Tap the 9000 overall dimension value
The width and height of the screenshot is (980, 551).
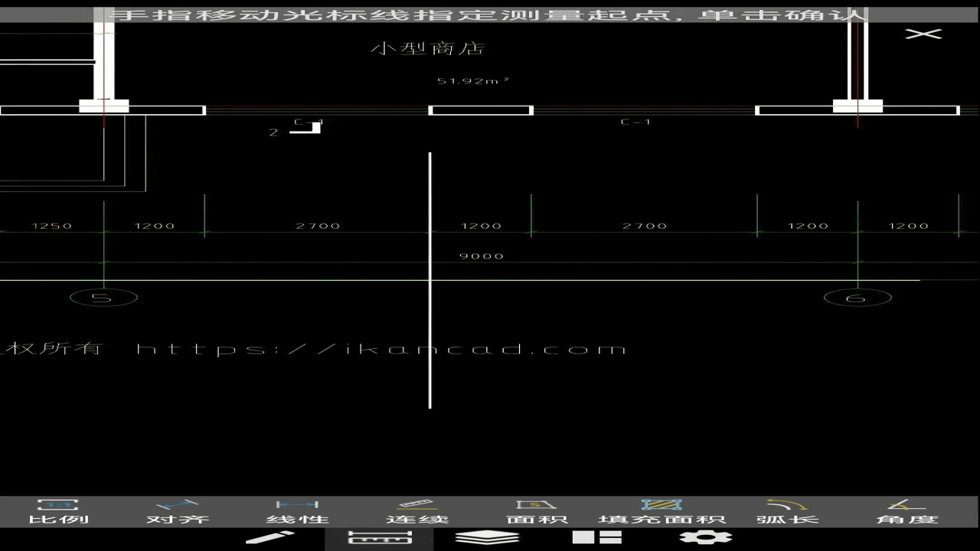[482, 256]
